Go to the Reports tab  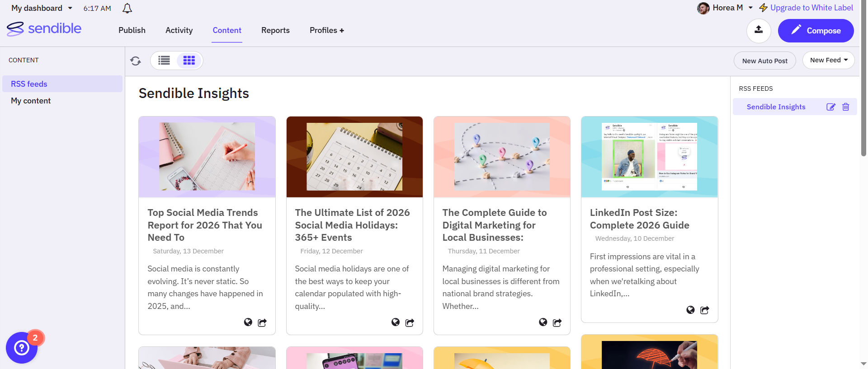tap(275, 30)
